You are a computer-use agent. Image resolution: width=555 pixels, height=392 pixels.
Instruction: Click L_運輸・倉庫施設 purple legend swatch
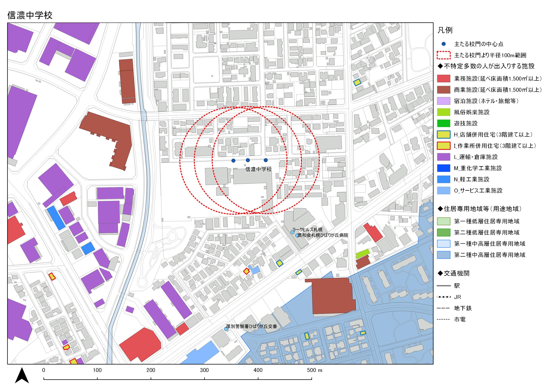coord(444,157)
